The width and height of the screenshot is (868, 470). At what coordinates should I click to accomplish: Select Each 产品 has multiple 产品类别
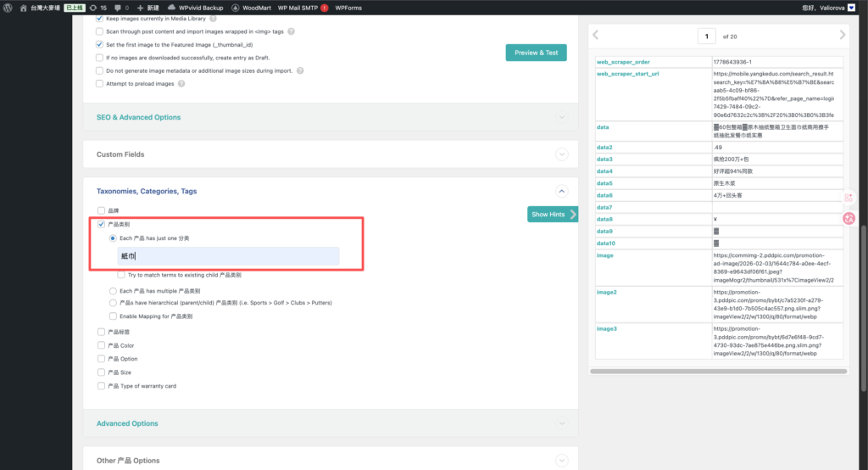click(113, 291)
